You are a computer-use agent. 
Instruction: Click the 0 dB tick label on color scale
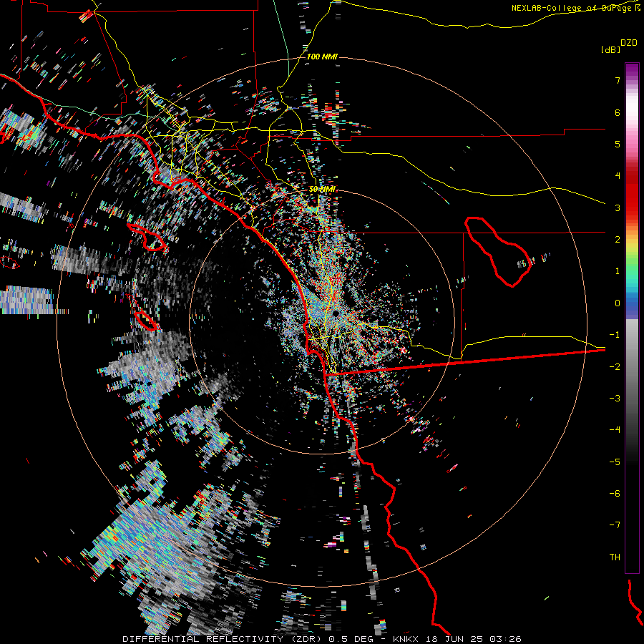click(618, 303)
